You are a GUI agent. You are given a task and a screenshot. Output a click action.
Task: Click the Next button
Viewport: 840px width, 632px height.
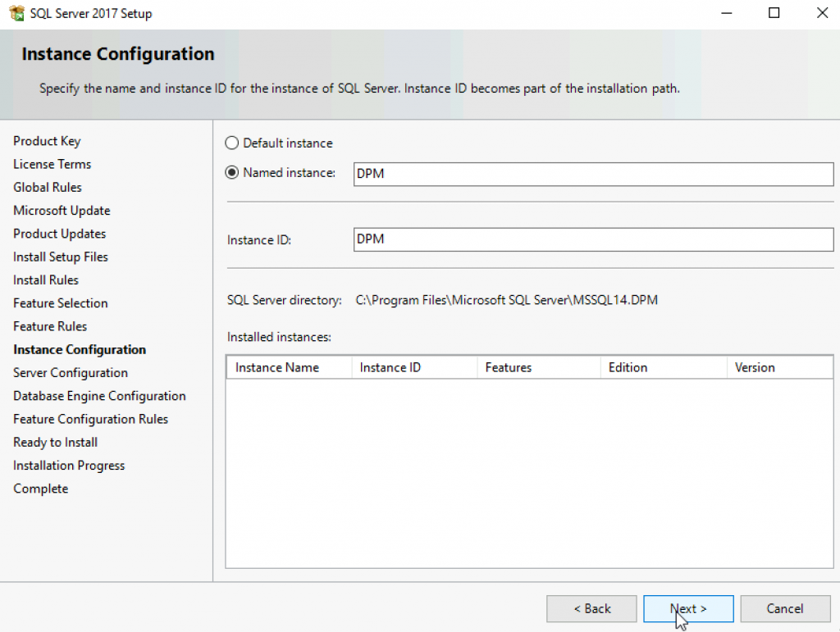click(688, 608)
